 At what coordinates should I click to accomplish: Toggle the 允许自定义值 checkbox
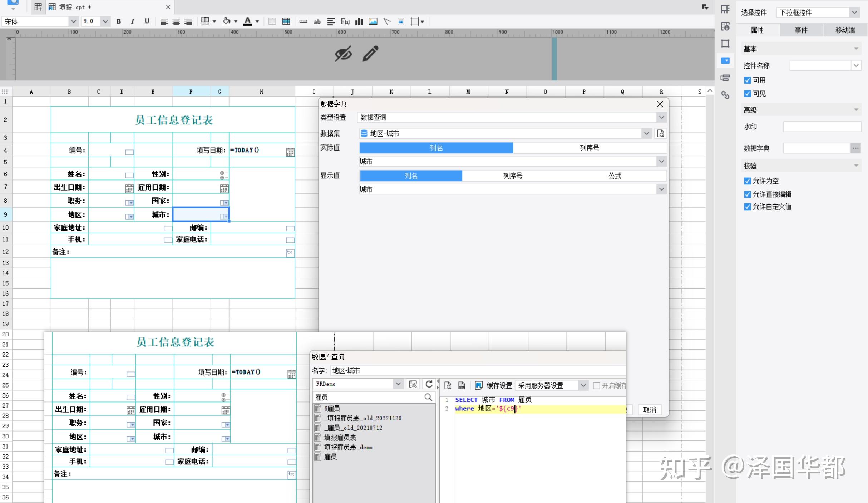pos(748,207)
